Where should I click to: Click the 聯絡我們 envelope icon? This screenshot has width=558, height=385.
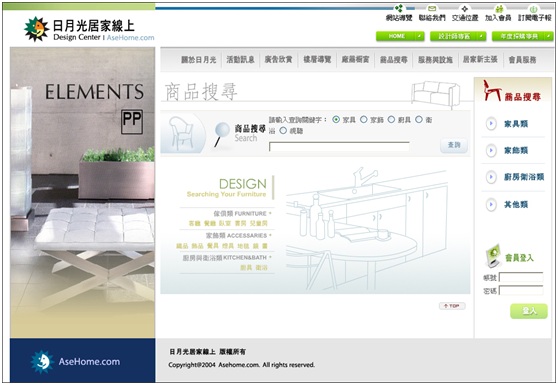pyautogui.click(x=432, y=9)
